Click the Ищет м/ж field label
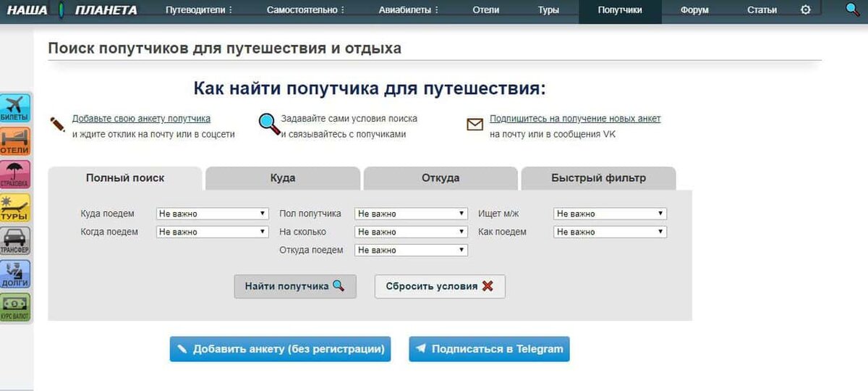The height and width of the screenshot is (391, 868). click(x=498, y=214)
